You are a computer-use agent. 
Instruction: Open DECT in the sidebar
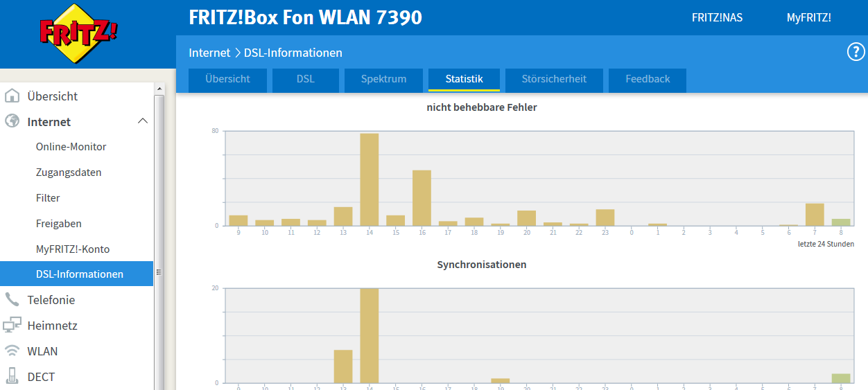coord(41,377)
